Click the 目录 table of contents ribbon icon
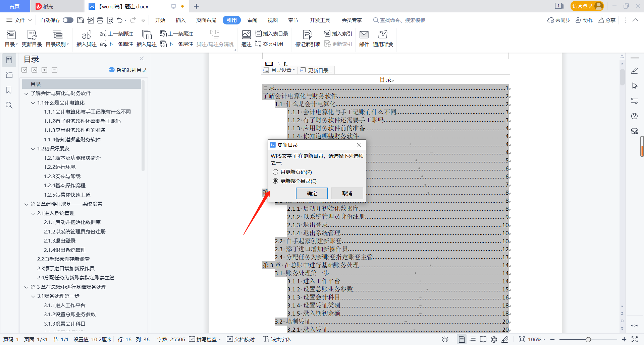The image size is (644, 345). click(x=11, y=38)
